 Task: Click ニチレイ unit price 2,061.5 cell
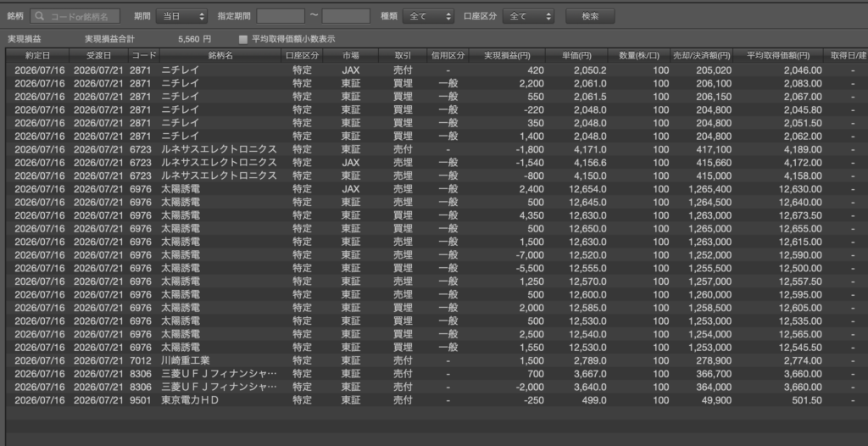coord(590,97)
